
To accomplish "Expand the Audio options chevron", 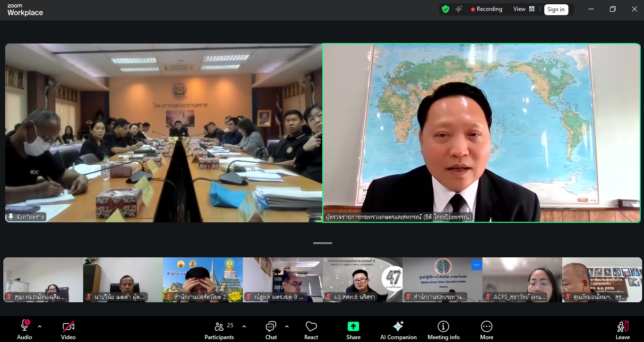I will (40, 326).
